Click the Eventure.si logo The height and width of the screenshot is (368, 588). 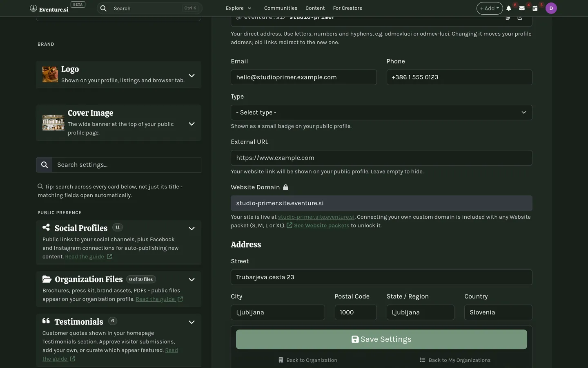(x=49, y=9)
